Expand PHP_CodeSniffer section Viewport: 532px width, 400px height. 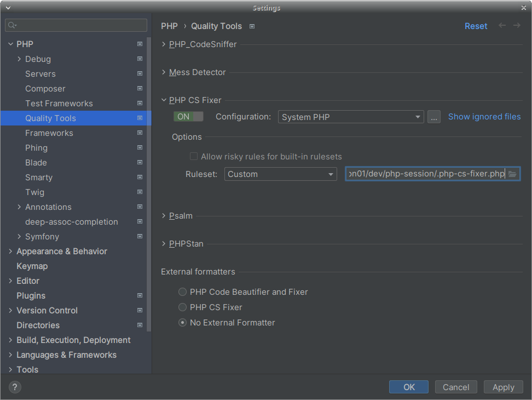(164, 44)
